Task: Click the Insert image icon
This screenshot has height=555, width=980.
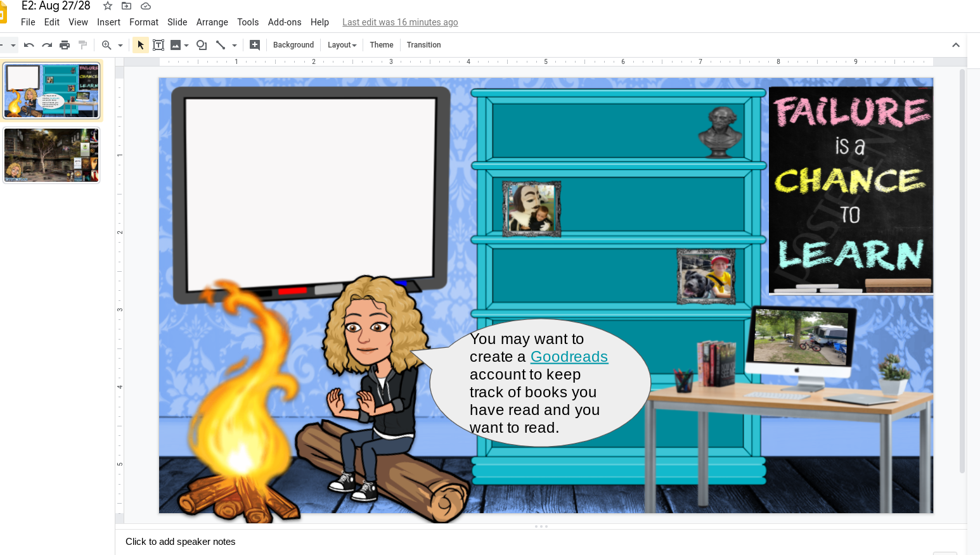Action: [176, 45]
